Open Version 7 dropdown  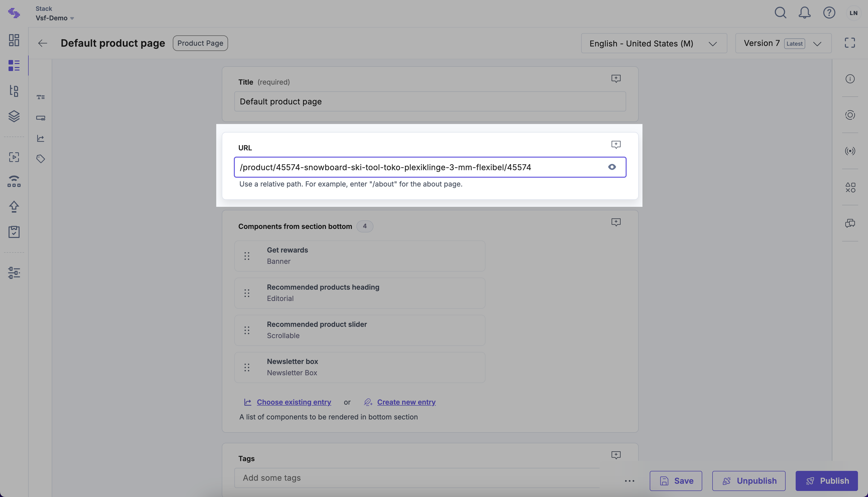pyautogui.click(x=783, y=43)
